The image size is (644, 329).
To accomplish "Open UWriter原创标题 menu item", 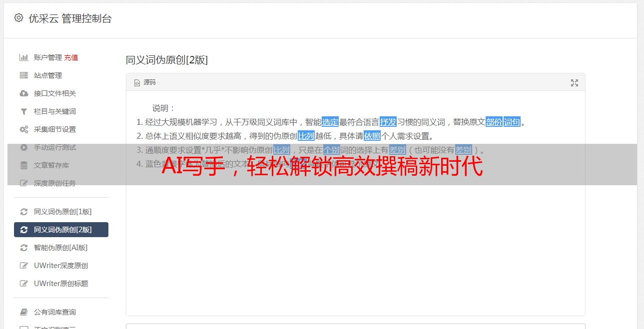I will [61, 284].
